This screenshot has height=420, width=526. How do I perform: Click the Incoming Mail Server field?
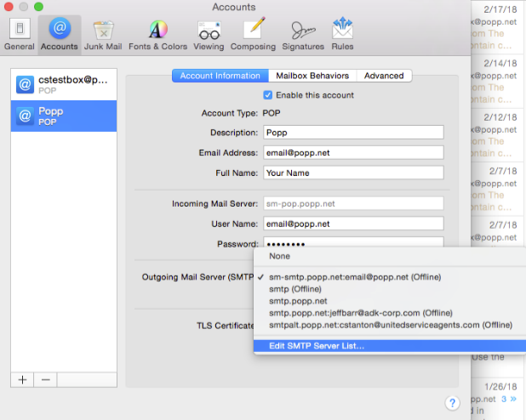click(353, 203)
